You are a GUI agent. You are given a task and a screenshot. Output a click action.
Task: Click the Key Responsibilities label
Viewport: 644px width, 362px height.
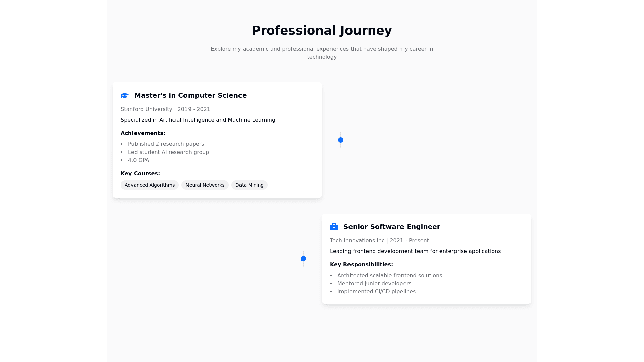pos(361,265)
